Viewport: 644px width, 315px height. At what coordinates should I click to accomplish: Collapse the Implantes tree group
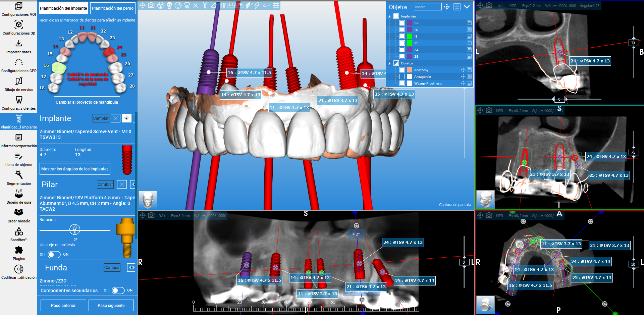click(389, 16)
